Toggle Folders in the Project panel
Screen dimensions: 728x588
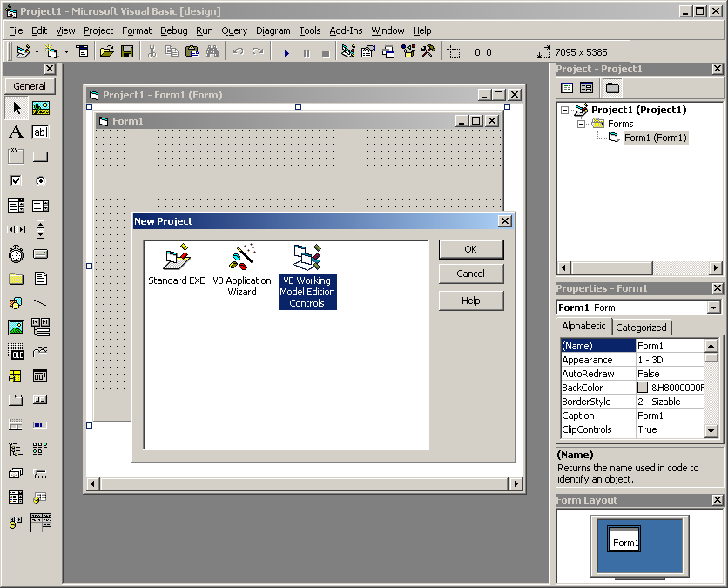click(x=612, y=88)
